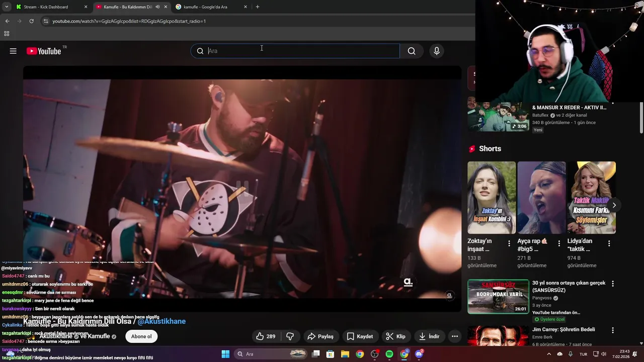Open Task View in the taskbar

pos(316,354)
